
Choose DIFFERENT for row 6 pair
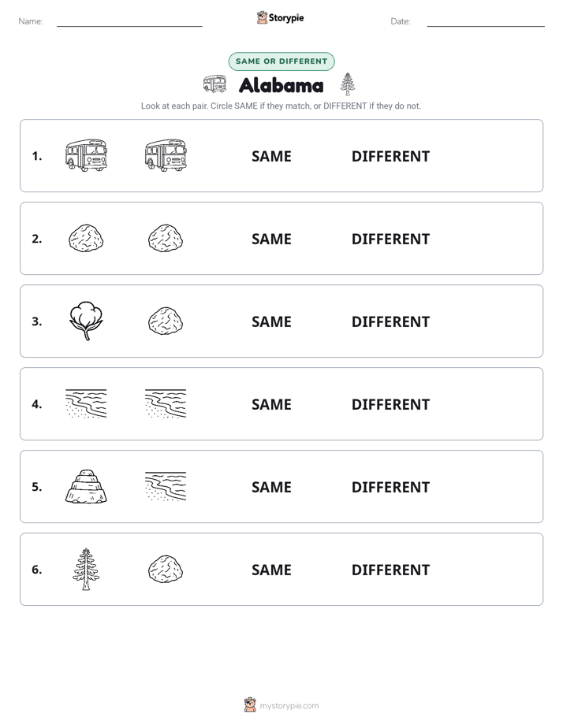coord(390,570)
